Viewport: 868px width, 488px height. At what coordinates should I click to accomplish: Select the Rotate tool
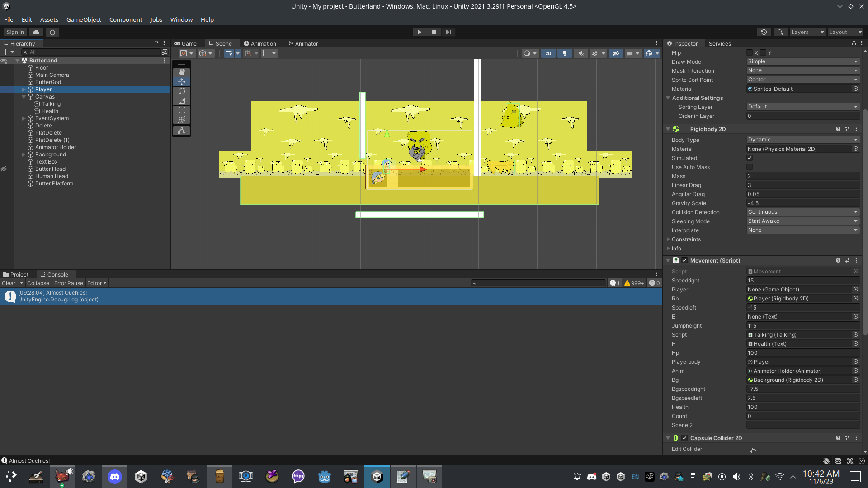point(181,91)
